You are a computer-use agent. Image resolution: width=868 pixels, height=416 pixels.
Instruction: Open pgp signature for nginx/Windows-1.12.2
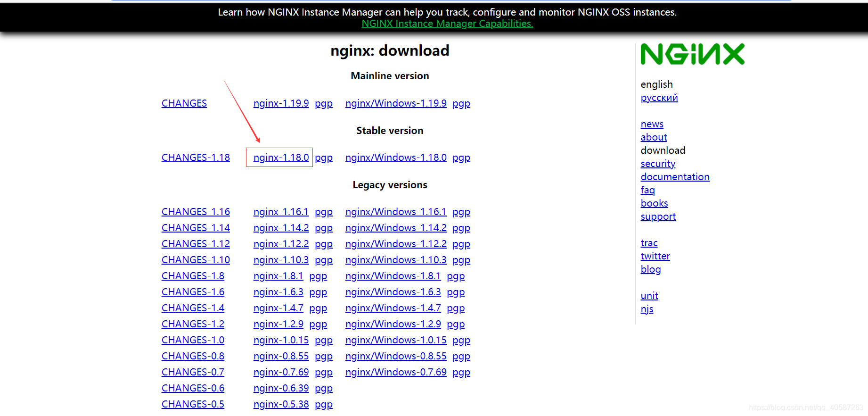(x=461, y=244)
